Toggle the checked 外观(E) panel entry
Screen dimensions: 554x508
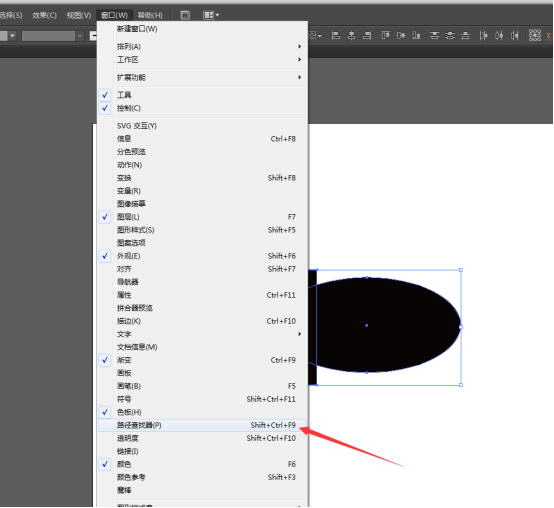203,256
